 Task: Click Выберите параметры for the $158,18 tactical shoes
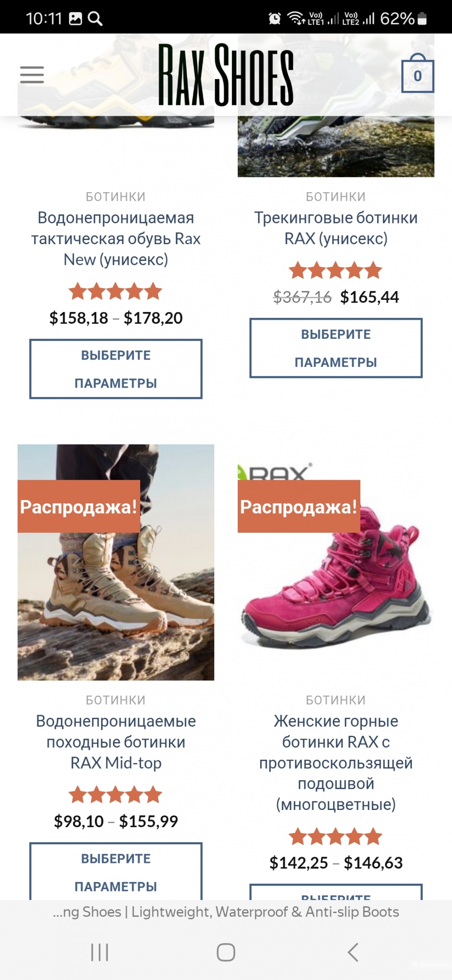(116, 369)
